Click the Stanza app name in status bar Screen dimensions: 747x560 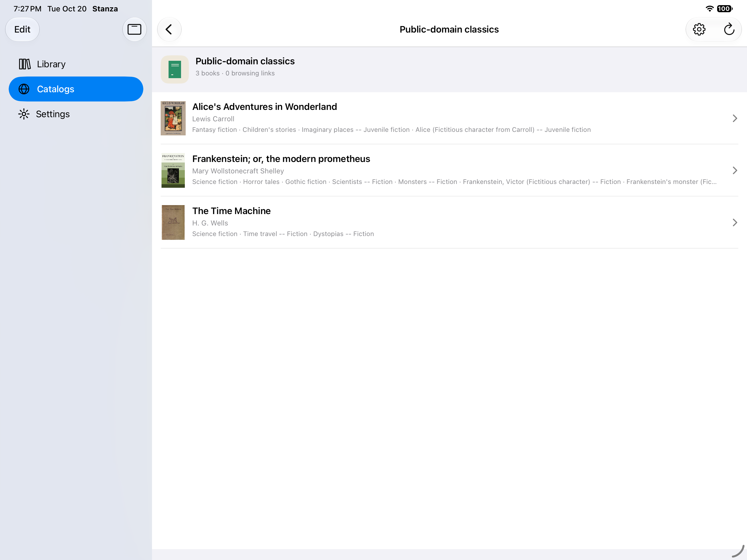pyautogui.click(x=105, y=9)
